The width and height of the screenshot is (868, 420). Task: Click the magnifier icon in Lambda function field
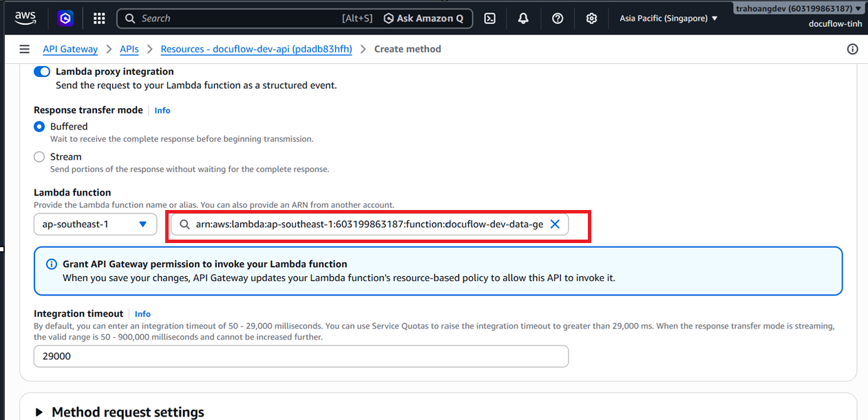[184, 224]
